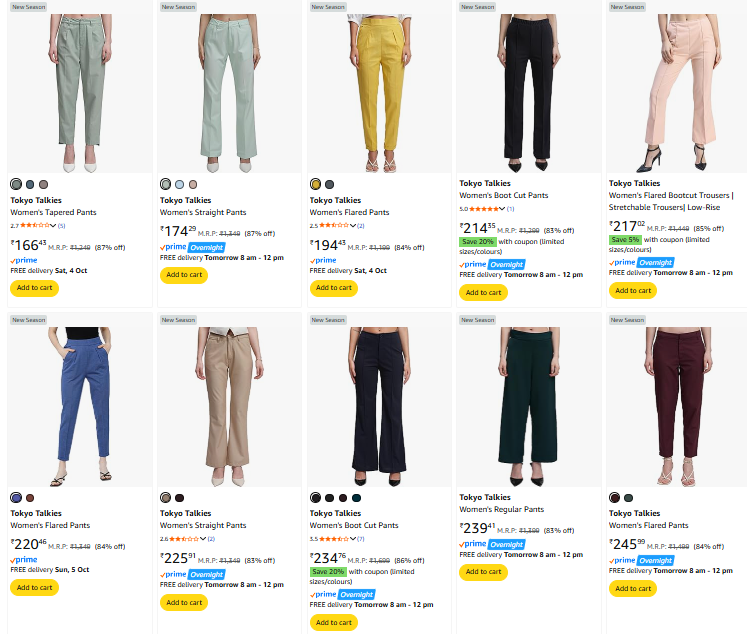Add Women's Tapered Pants to cart
Viewport: 747px width, 634px height.
(x=34, y=288)
